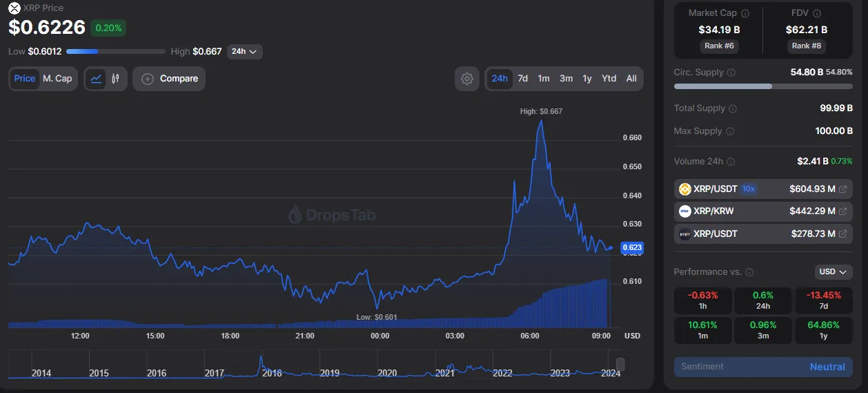Click the Low: $0.601 chart label

[377, 318]
